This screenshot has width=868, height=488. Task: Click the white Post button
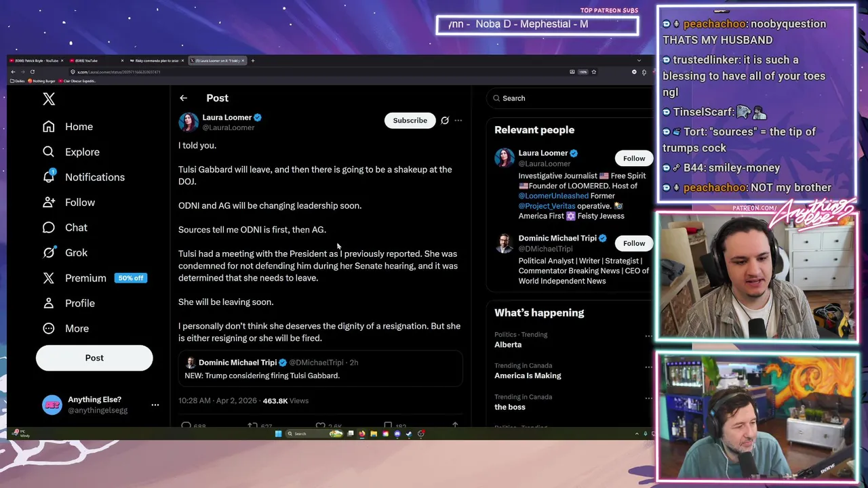pos(94,358)
